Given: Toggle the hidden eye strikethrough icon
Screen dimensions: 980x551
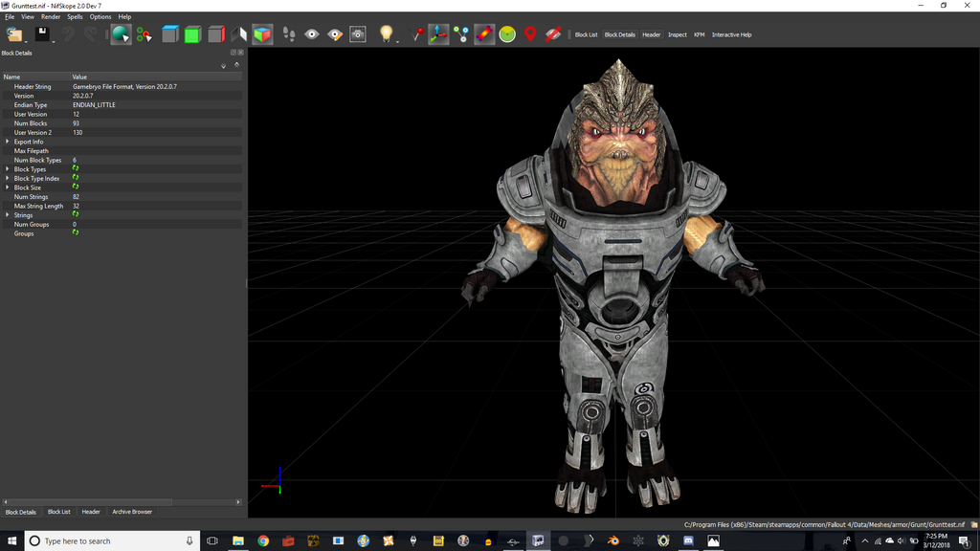Looking at the screenshot, I should click(x=552, y=34).
